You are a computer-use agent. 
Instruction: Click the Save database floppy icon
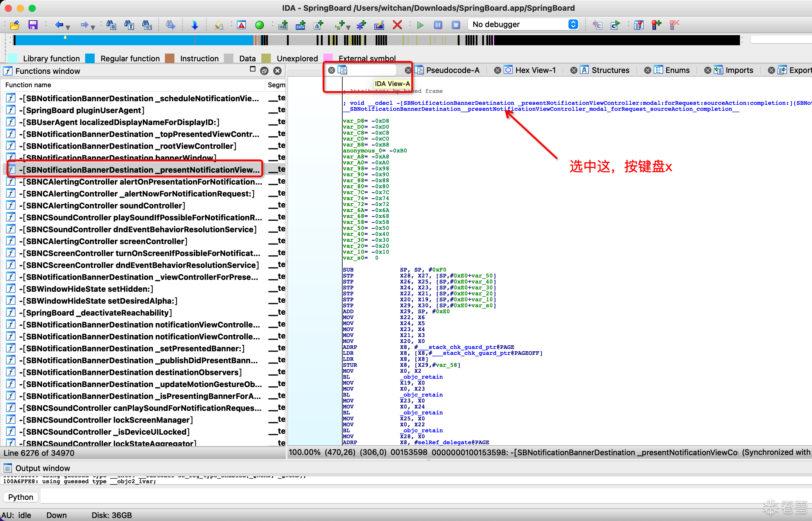[33, 25]
